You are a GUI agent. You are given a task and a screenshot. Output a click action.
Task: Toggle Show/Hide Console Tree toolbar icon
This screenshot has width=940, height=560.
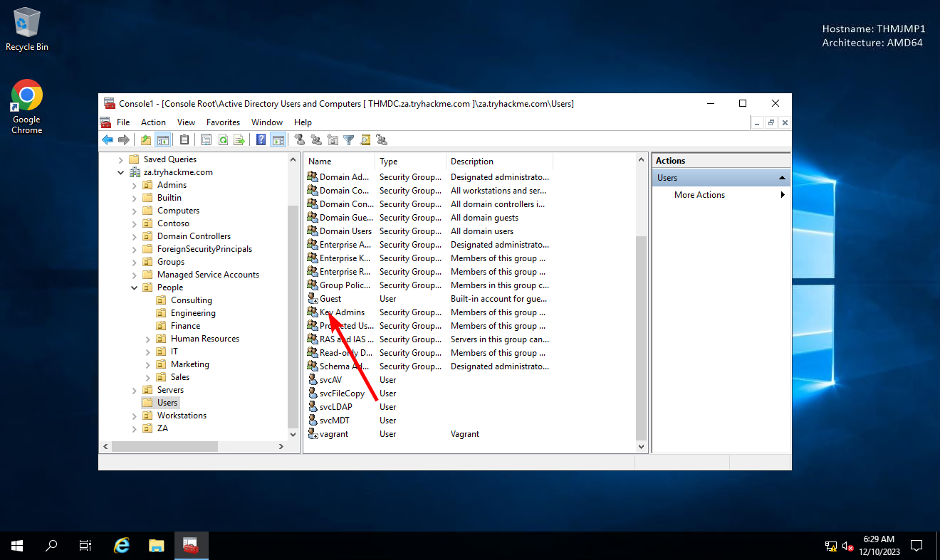point(162,140)
